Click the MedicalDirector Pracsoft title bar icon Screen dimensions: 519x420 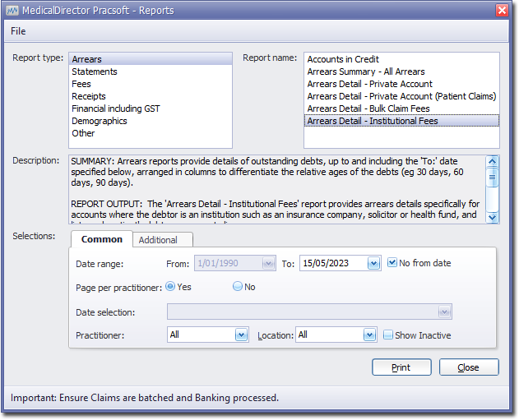pos(13,10)
